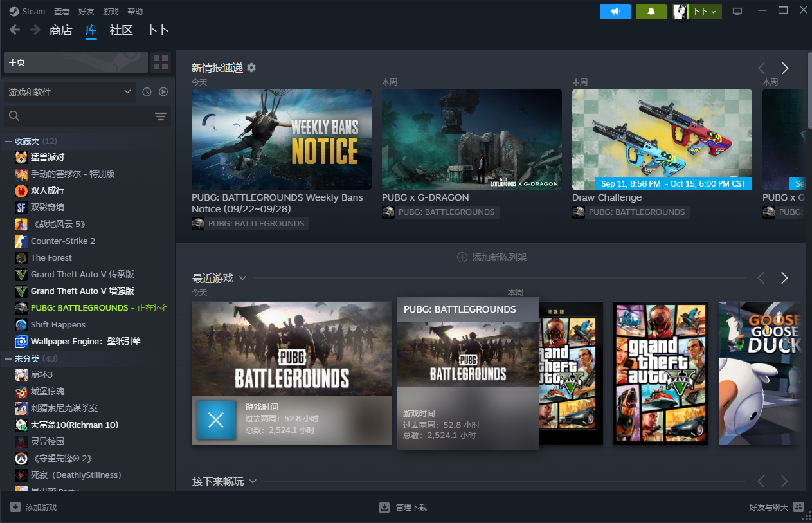812x523 pixels.
Task: Click the back navigation arrow
Action: pos(15,30)
